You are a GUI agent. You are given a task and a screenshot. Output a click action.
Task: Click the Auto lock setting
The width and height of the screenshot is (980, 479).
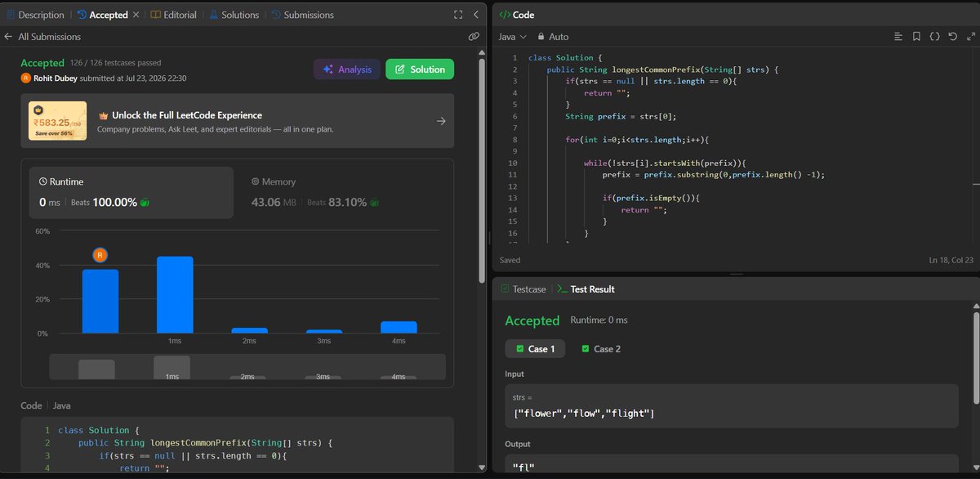553,37
